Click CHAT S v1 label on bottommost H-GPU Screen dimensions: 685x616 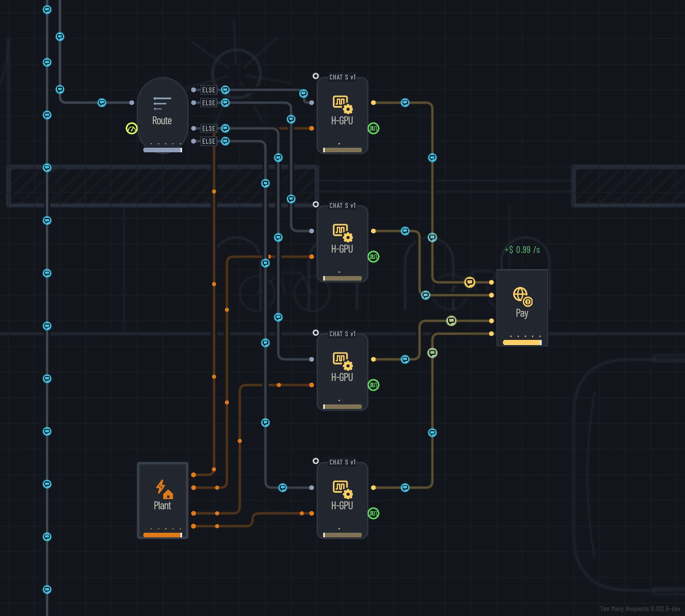point(342,462)
